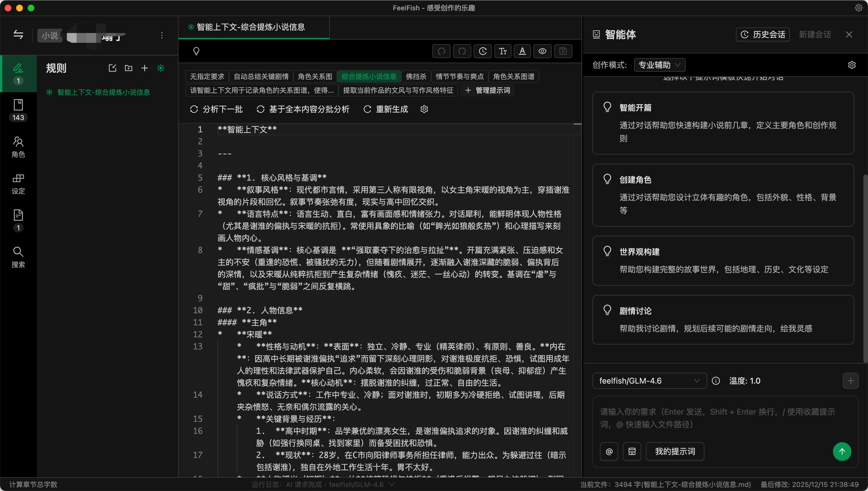Toggle the font color underline-A formatting button
Image resolution: width=868 pixels, height=491 pixels.
pyautogui.click(x=522, y=51)
